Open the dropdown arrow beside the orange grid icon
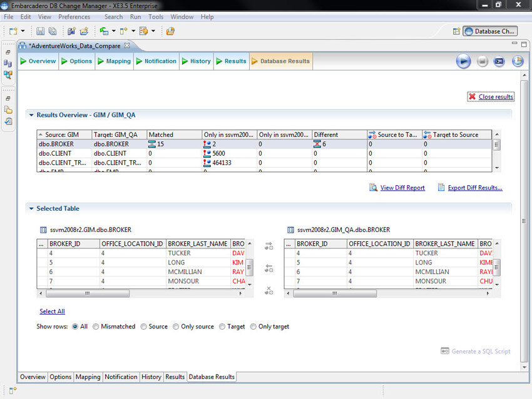The width and height of the screenshot is (532, 399). [x=153, y=31]
